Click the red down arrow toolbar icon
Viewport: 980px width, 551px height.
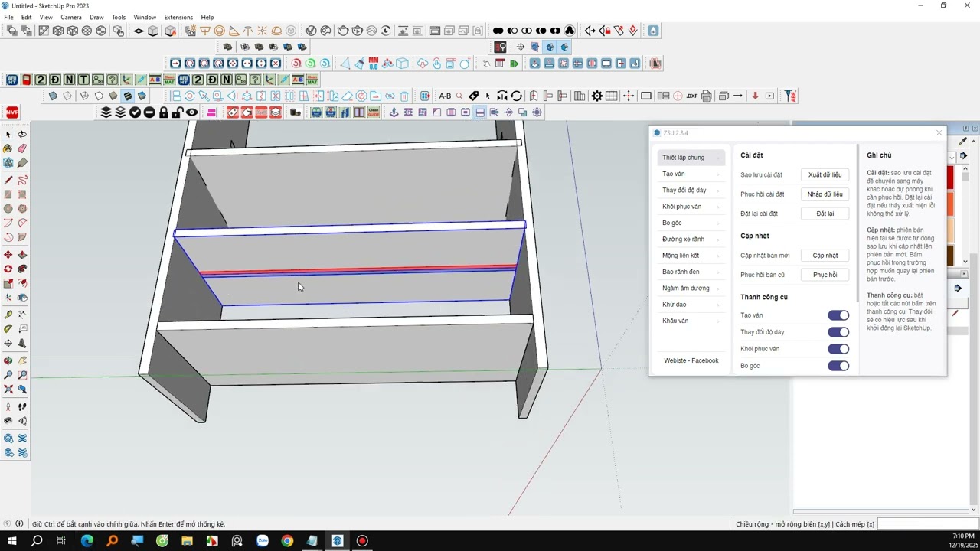[755, 96]
